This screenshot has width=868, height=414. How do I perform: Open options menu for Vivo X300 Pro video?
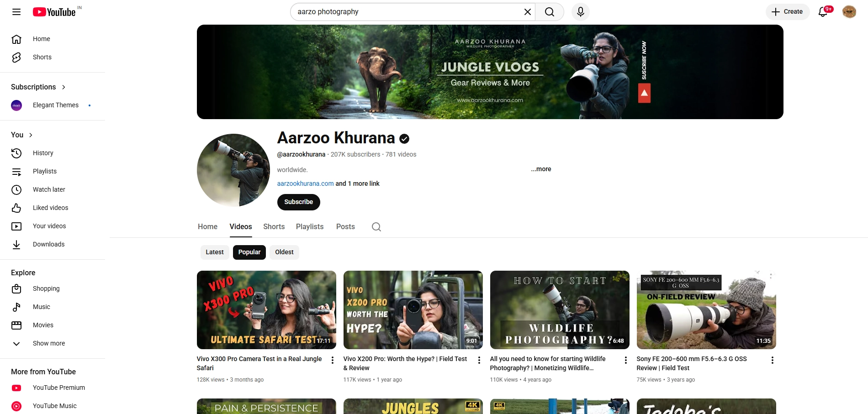(333, 360)
